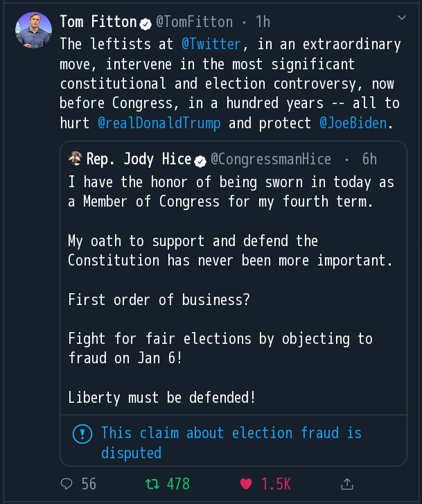The height and width of the screenshot is (504, 422).
Task: Click the disputed claim exclamation icon
Action: 82,435
